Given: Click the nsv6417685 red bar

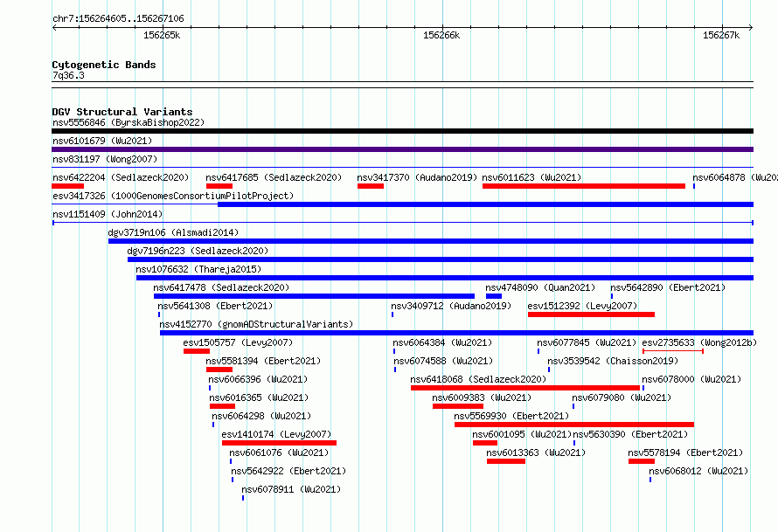Looking at the screenshot, I should coord(219,186).
